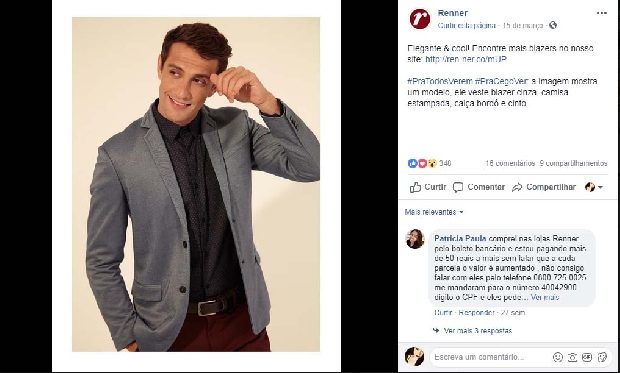
Task: Click the Compartilhar share arrow icon
Action: (x=517, y=187)
